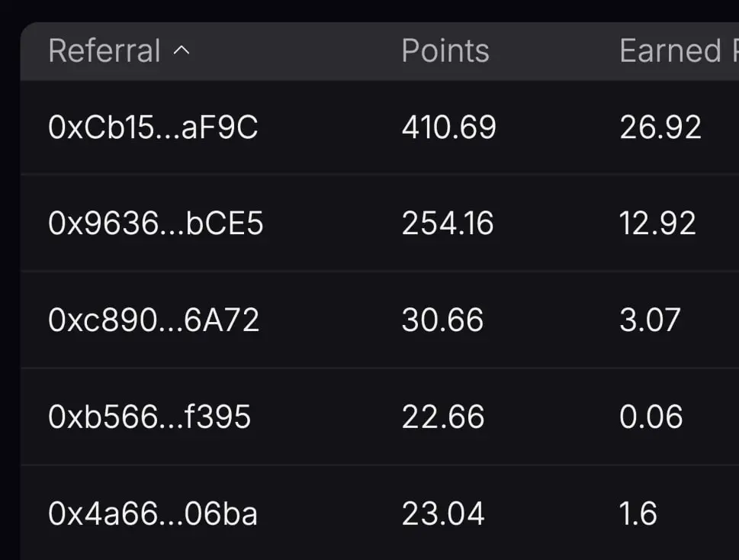Select referral address 0xCb15...aF9C

coord(153,127)
